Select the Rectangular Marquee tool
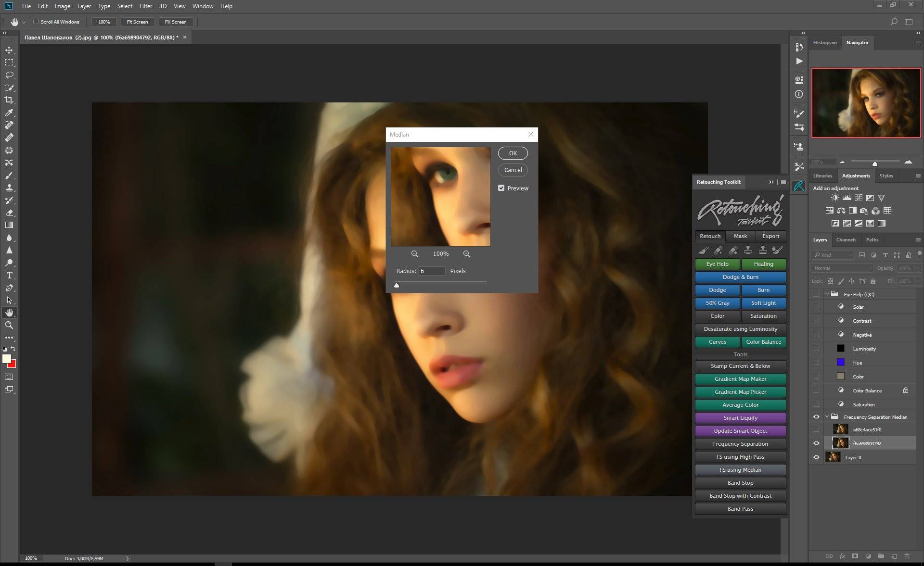The image size is (924, 566). pos(9,63)
